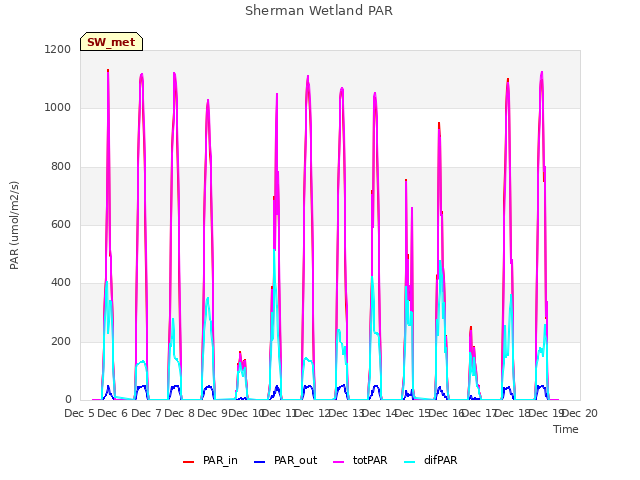
Task: Click the 800 y-axis tick label
Action: click(61, 167)
